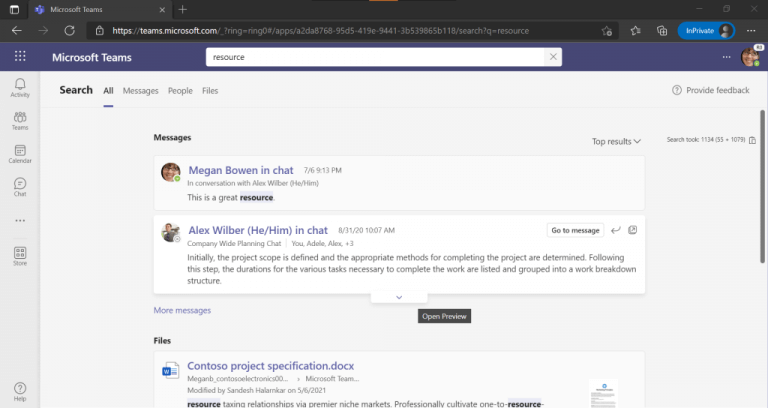Refresh the browser page
Screen dimensions: 768x408
(x=70, y=30)
